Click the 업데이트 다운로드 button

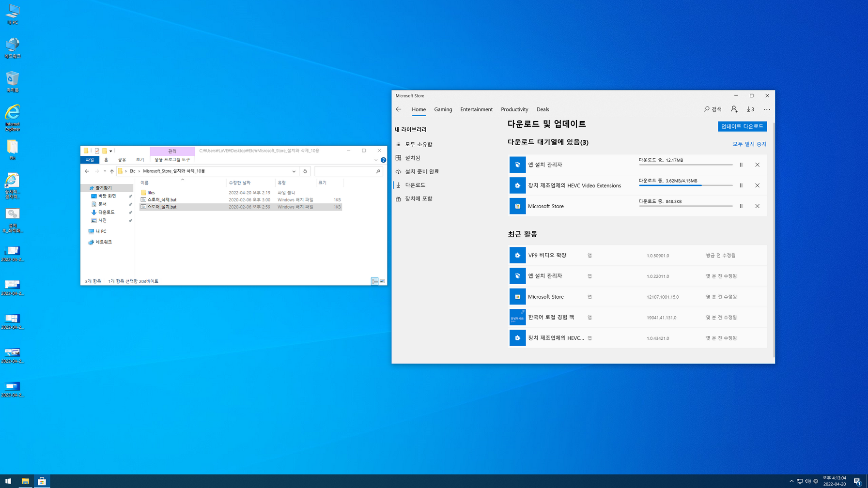[742, 126]
